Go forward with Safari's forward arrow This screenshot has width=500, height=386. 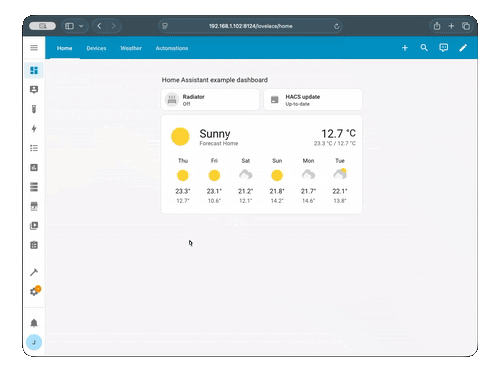click(114, 26)
